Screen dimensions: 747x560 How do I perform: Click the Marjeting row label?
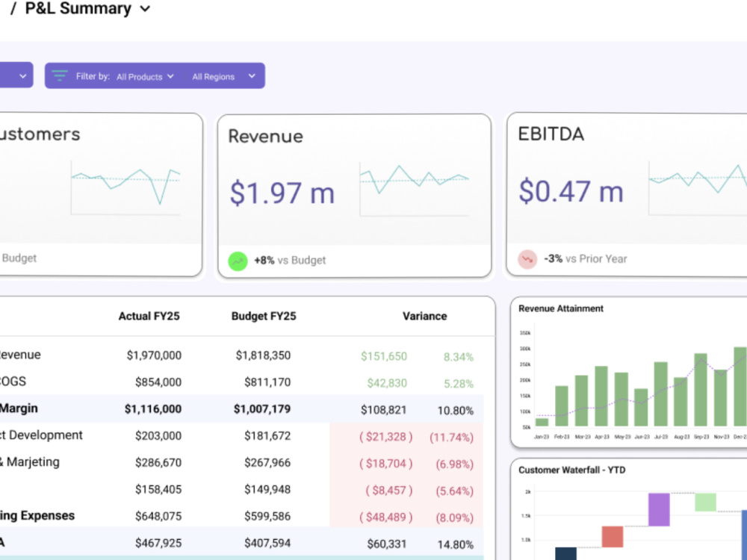(x=30, y=462)
